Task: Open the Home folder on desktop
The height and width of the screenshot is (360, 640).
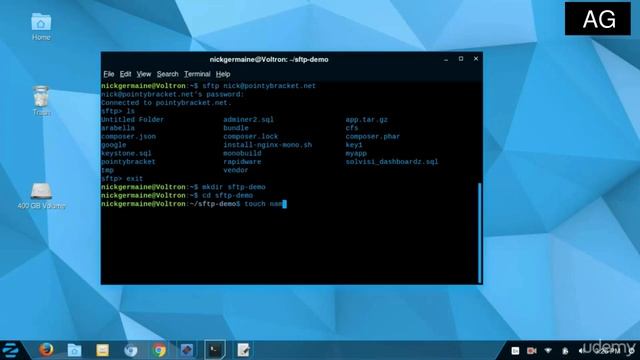Action: (x=41, y=27)
